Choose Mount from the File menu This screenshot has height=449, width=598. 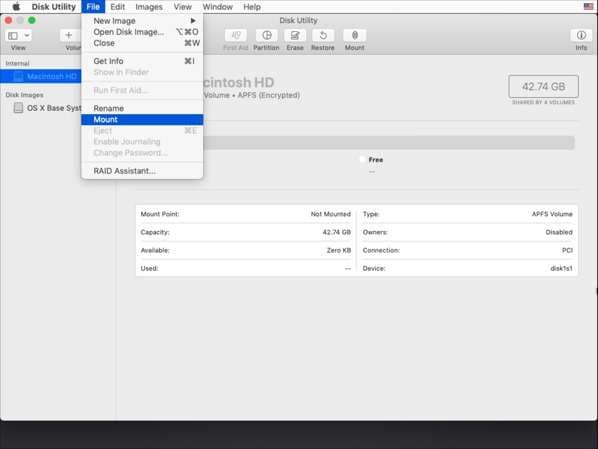click(142, 119)
